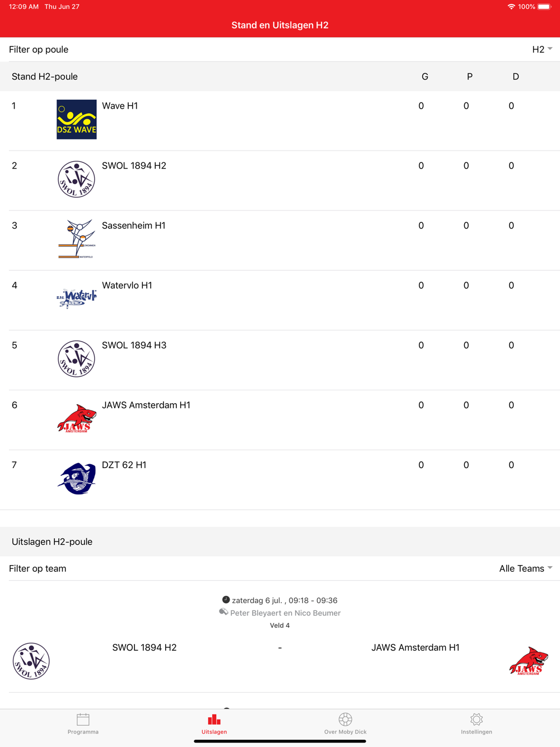The height and width of the screenshot is (747, 560).
Task: Tap the Watervlo H1 club logo
Action: (77, 298)
